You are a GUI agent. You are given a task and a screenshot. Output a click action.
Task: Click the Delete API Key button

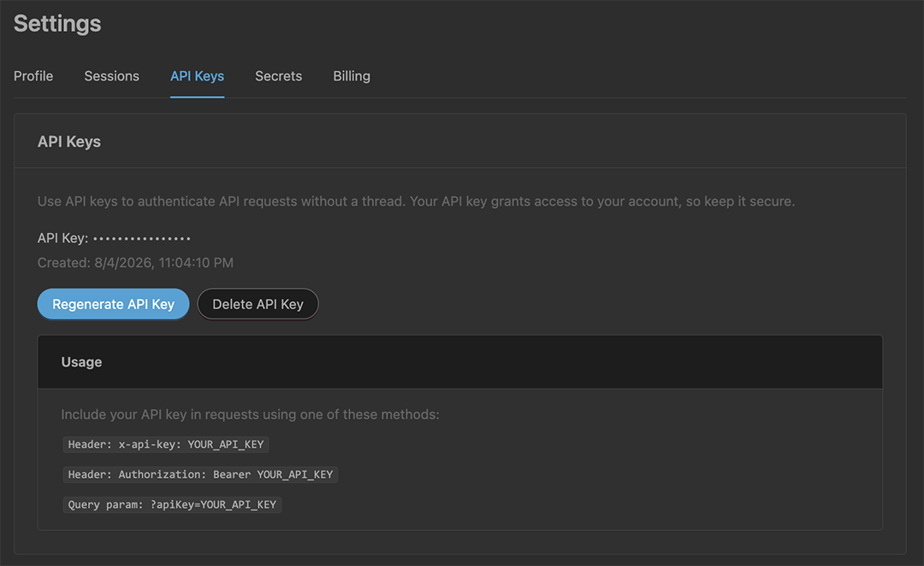[258, 304]
